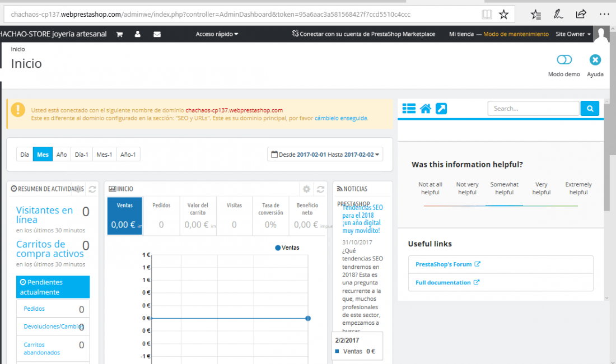Viewport: 616px width, 364px height.
Task: Open the Pedidos pending row
Action: point(53,309)
